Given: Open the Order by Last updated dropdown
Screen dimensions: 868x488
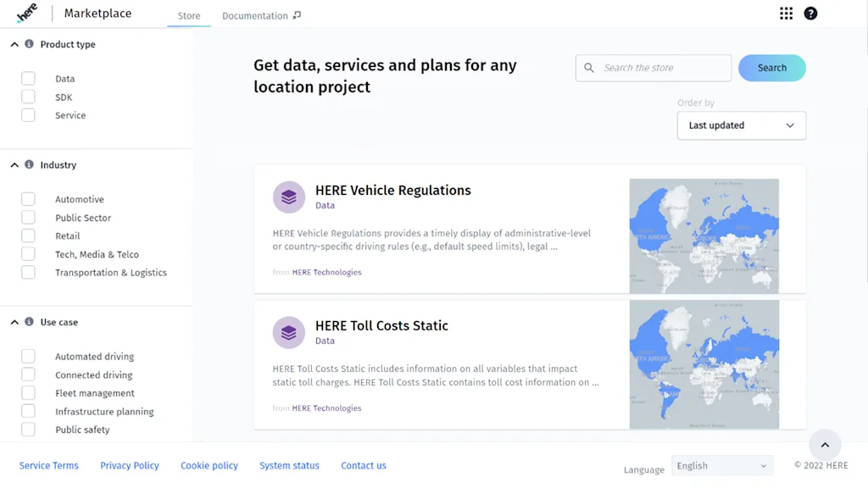Looking at the screenshot, I should 741,125.
